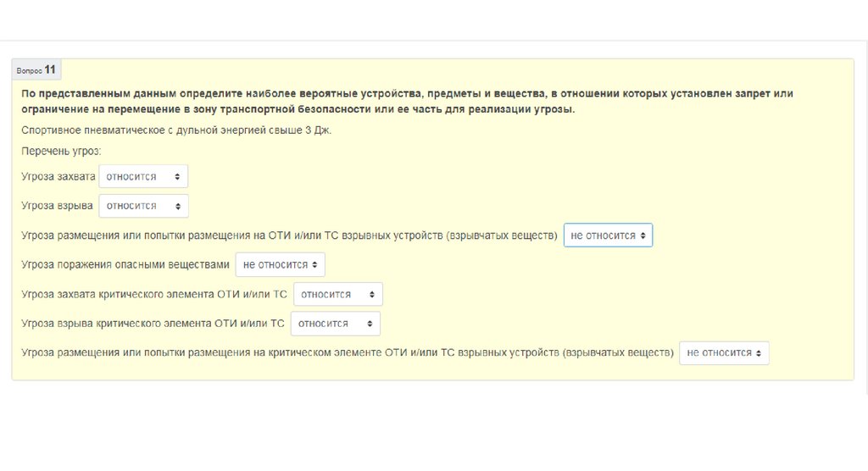Expand the "Угроза взрыва" answer dropdown

click(142, 206)
